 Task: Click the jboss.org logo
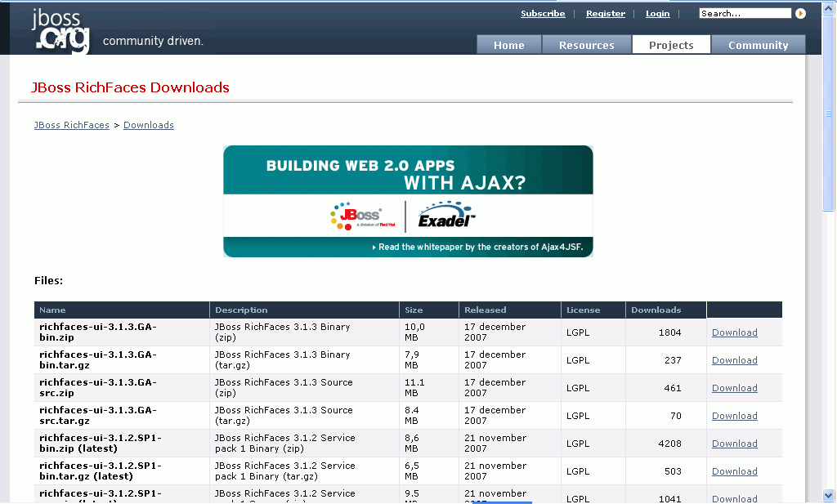[x=60, y=31]
